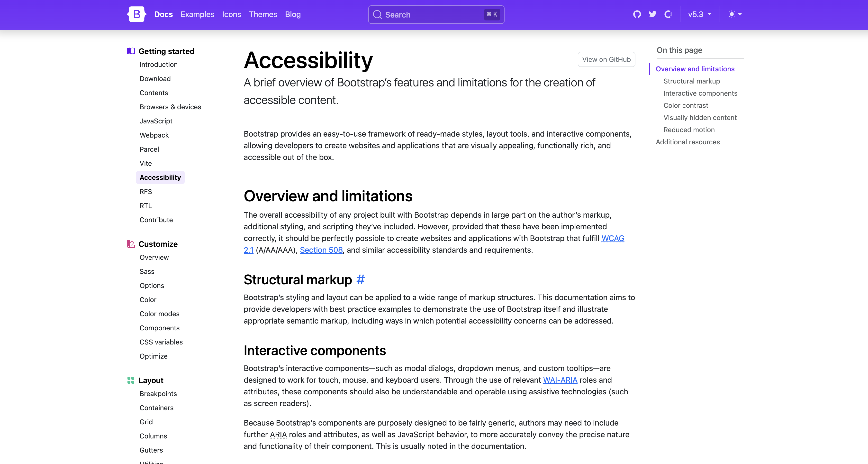
Task: Open RFS in the sidebar
Action: (x=145, y=192)
